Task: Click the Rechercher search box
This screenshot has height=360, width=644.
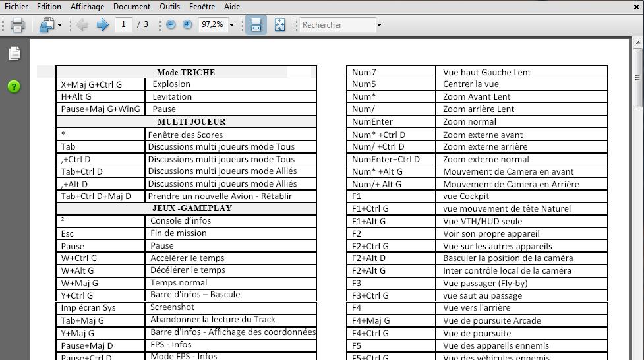Action: coord(337,25)
